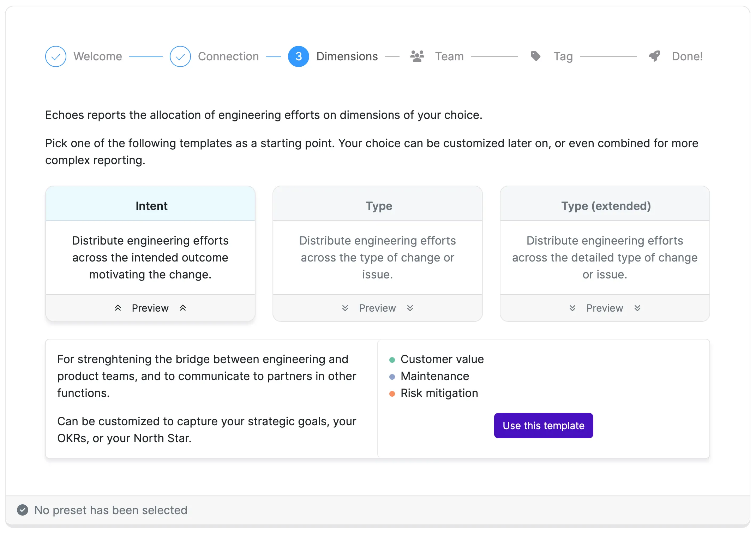Go to the Connection step label
Screen dimensions: 756x535
click(x=228, y=56)
